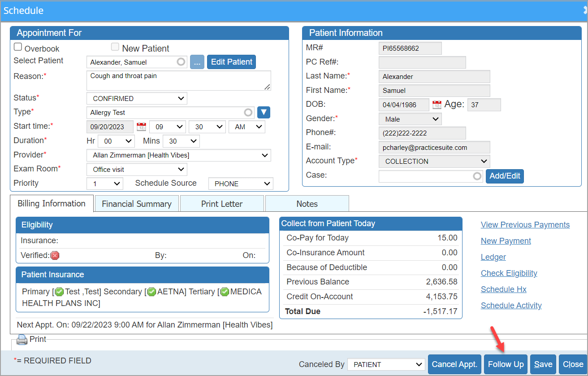
Task: Open the Account Type COLLECTION dropdown
Action: (434, 161)
